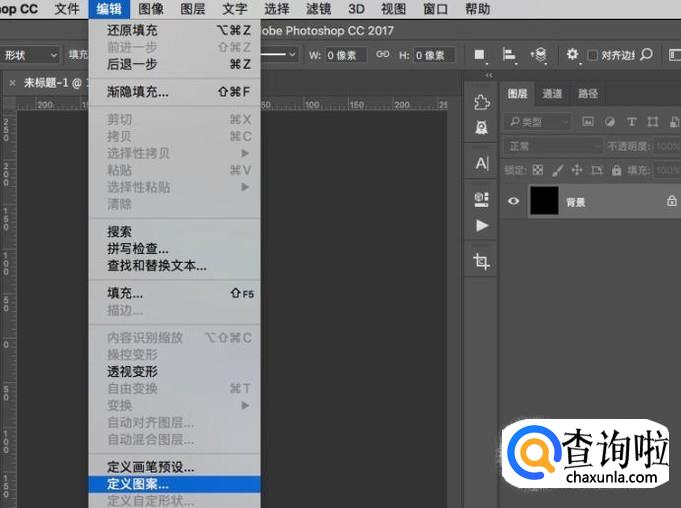Choose 填充... menu entry

click(174, 294)
